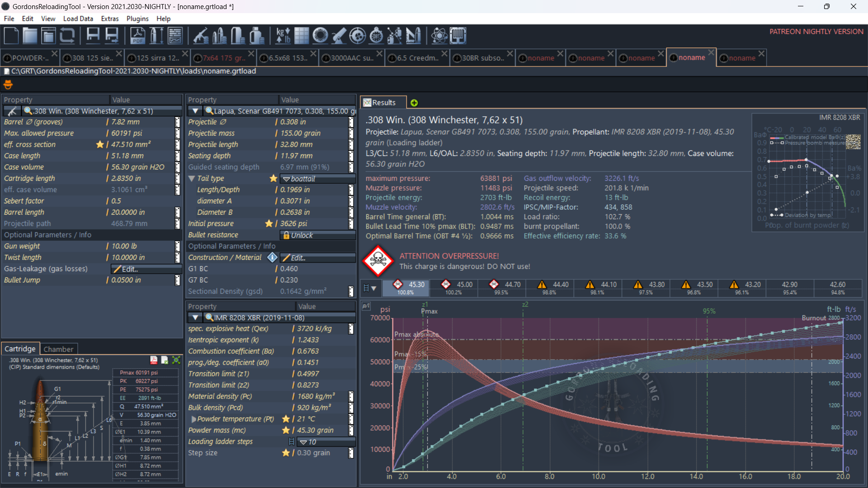The height and width of the screenshot is (488, 868).
Task: Click the target crosshair toolbar icon
Action: coord(357,36)
